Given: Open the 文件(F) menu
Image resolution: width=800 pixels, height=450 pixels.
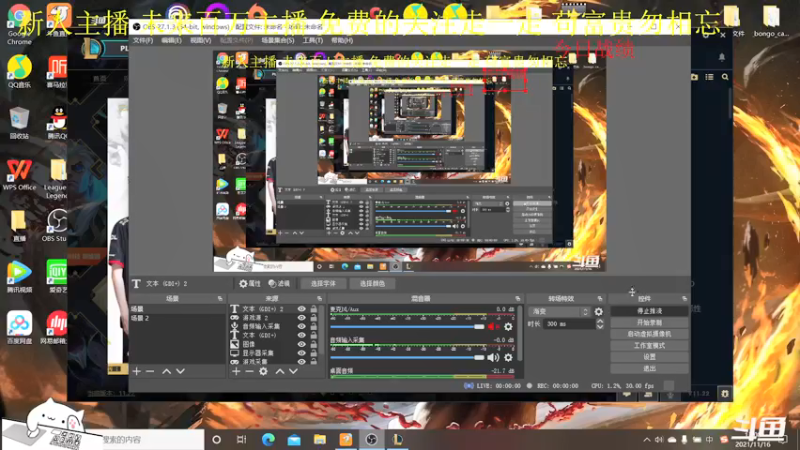Looking at the screenshot, I should tap(143, 40).
